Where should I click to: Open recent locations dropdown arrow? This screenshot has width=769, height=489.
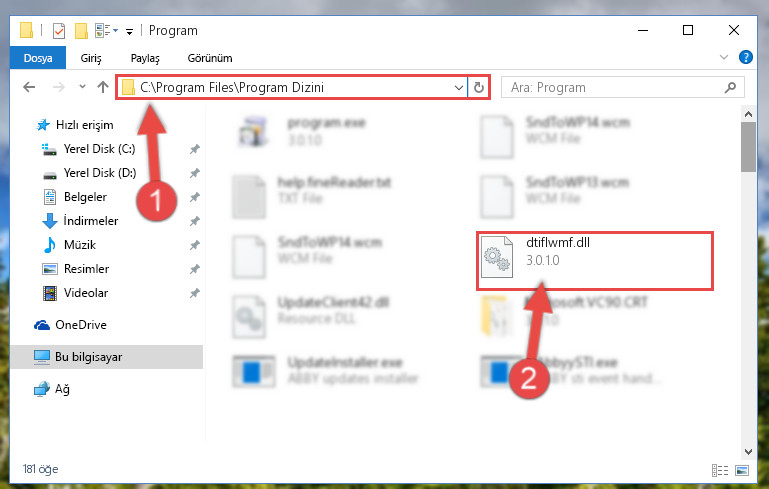point(82,87)
